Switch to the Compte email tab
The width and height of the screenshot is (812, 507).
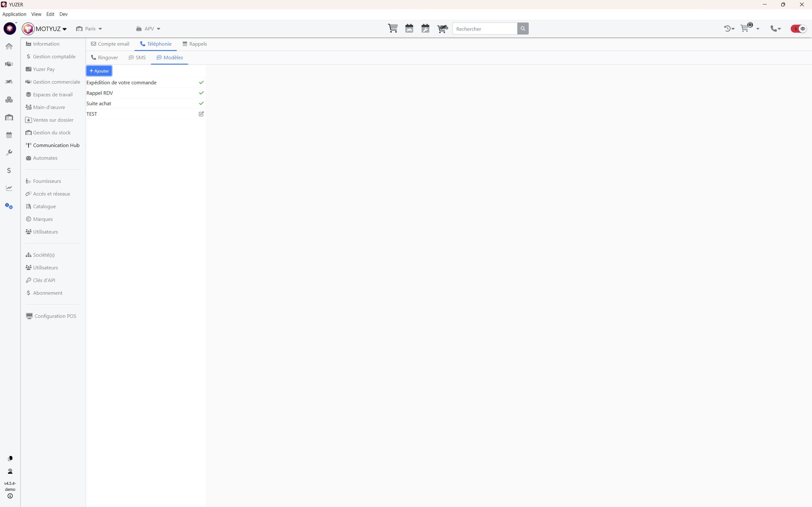(x=110, y=44)
